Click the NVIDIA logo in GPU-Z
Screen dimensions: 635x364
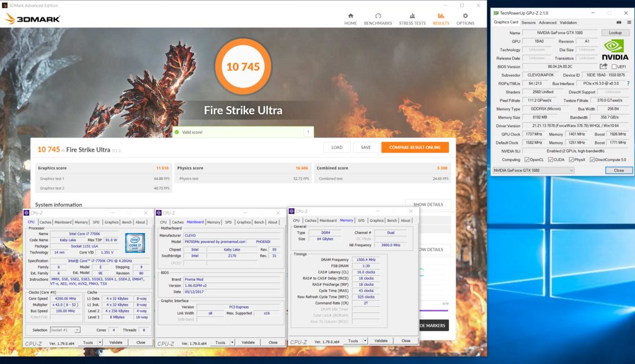[615, 50]
